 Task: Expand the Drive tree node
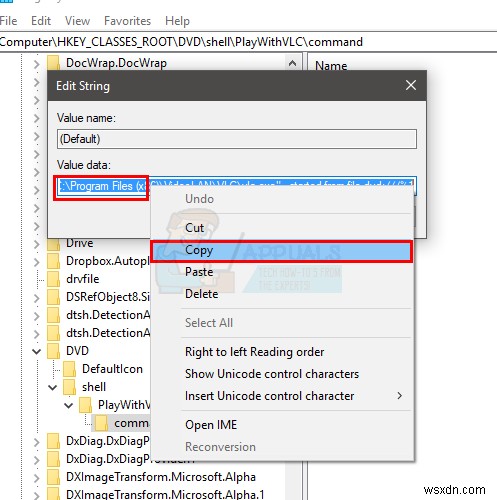click(37, 244)
